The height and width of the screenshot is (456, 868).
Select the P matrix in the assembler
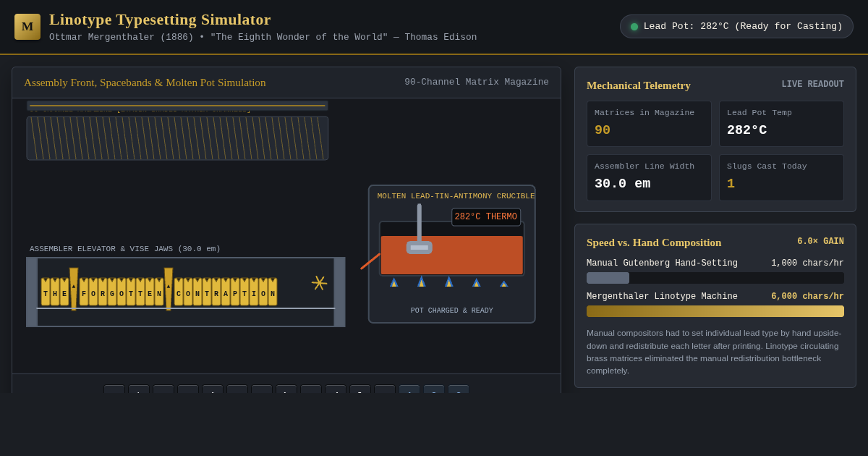click(235, 292)
